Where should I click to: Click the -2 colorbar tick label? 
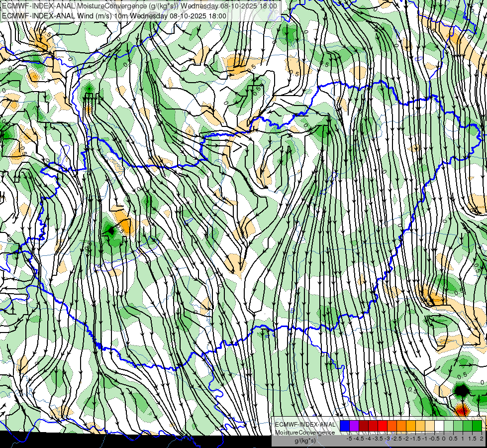pos(406,439)
